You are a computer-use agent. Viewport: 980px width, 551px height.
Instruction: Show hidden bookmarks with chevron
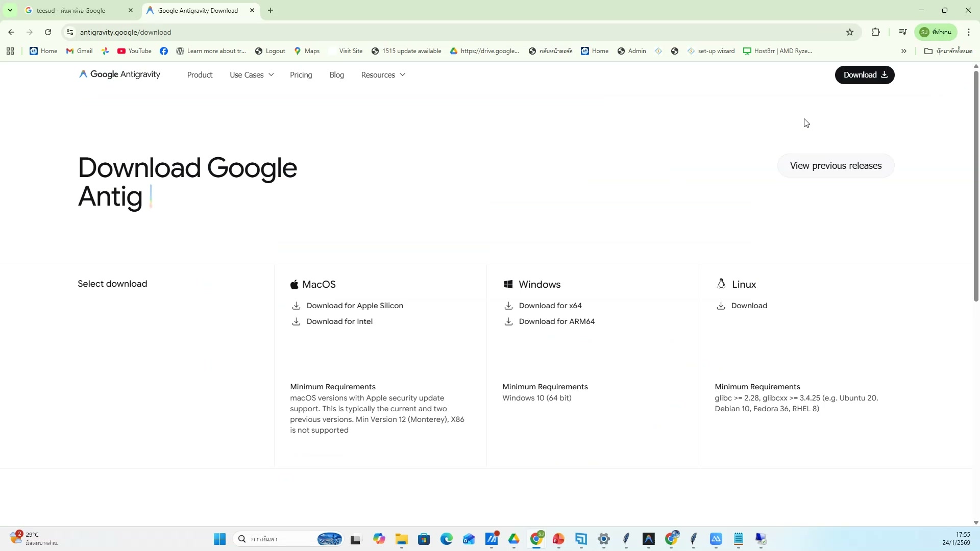pyautogui.click(x=904, y=51)
